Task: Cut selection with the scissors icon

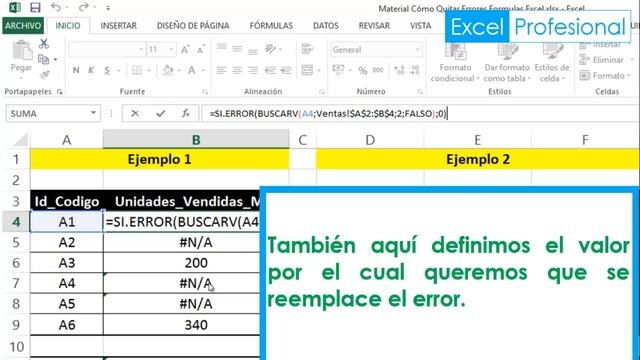Action: (44, 43)
